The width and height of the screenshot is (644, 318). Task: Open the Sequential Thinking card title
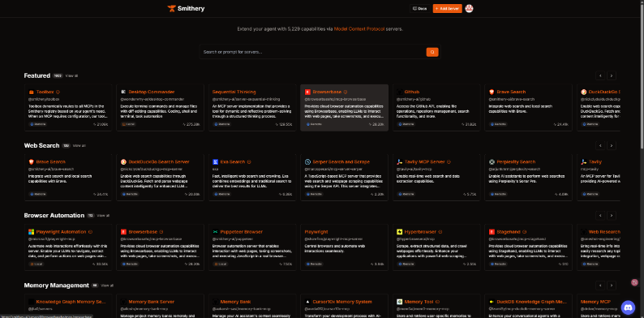coord(234,92)
